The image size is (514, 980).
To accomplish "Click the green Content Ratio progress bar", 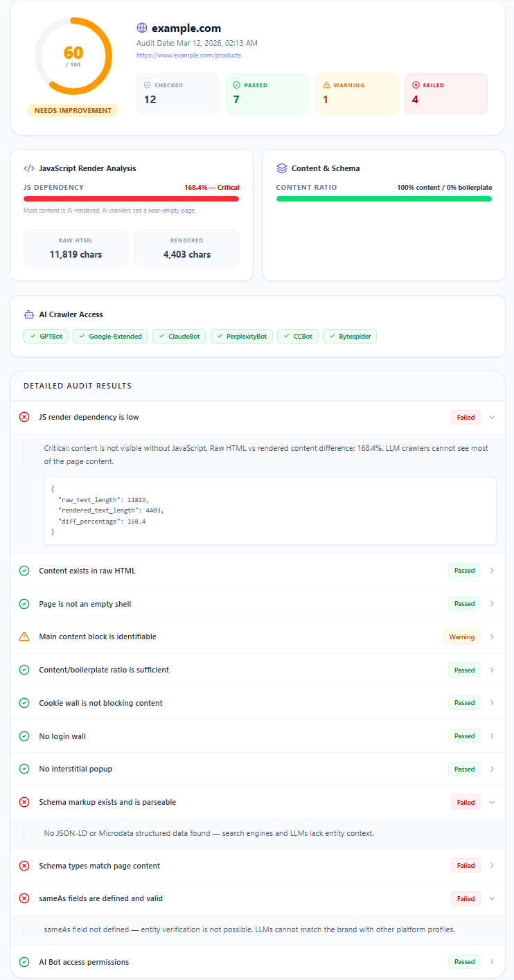I will point(384,198).
